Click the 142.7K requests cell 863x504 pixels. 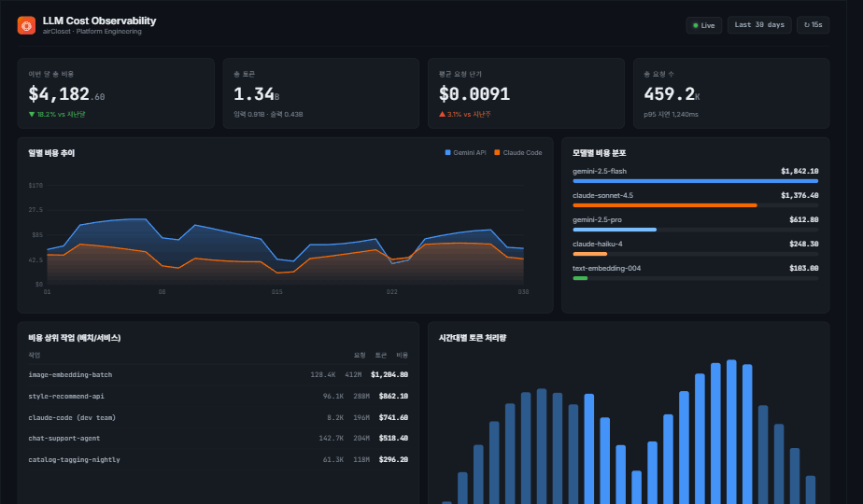pyautogui.click(x=332, y=439)
